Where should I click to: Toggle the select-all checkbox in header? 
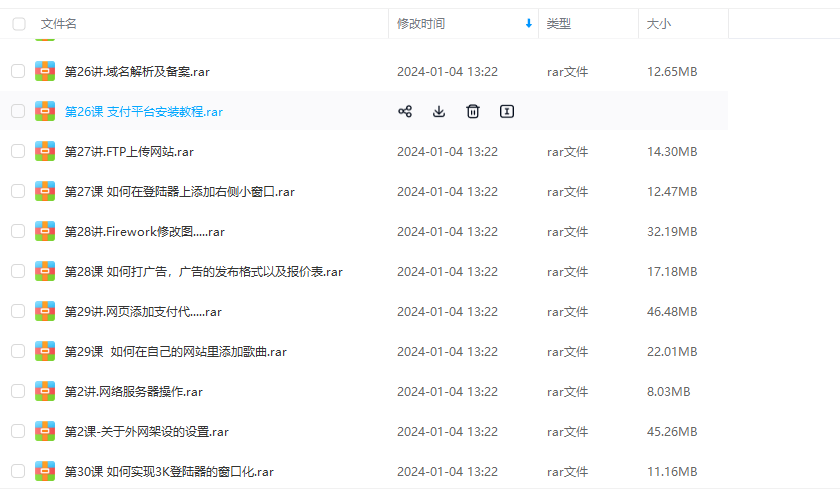coord(18,23)
